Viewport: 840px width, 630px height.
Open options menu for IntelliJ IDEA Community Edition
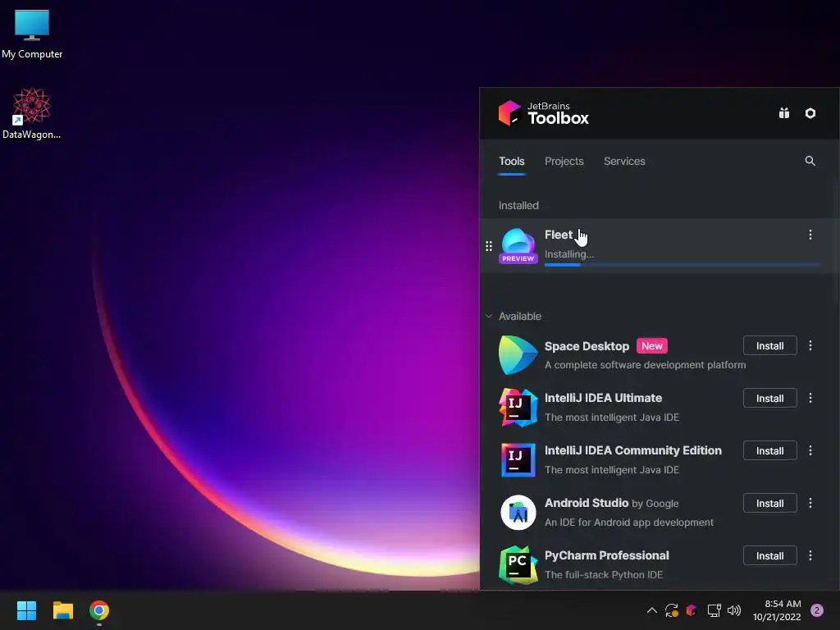810,450
